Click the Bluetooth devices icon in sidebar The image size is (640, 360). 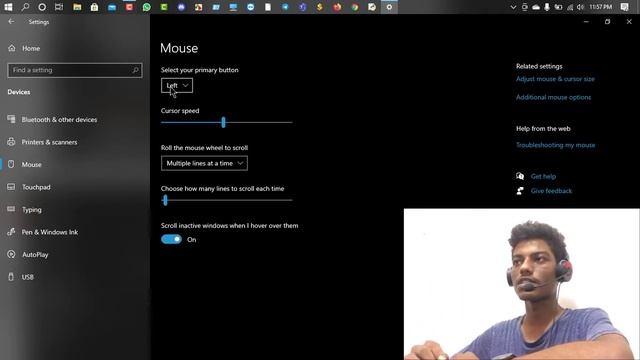(11, 119)
